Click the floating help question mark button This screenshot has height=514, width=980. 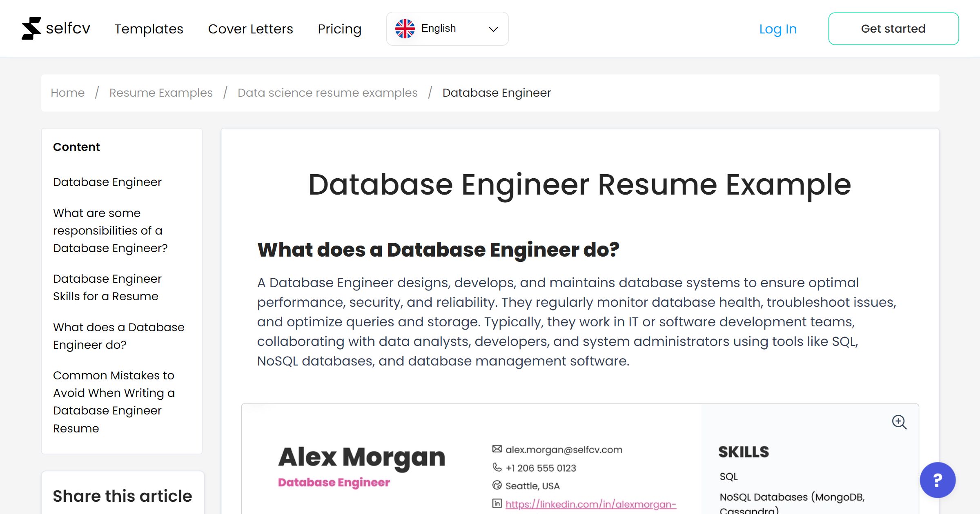tap(938, 480)
